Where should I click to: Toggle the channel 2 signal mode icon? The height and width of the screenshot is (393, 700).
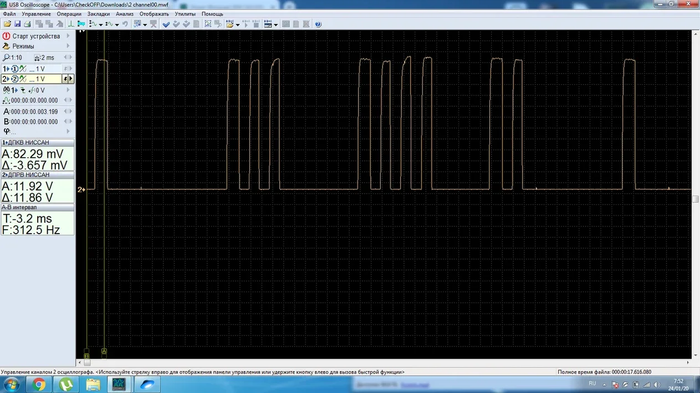pyautogui.click(x=23, y=79)
